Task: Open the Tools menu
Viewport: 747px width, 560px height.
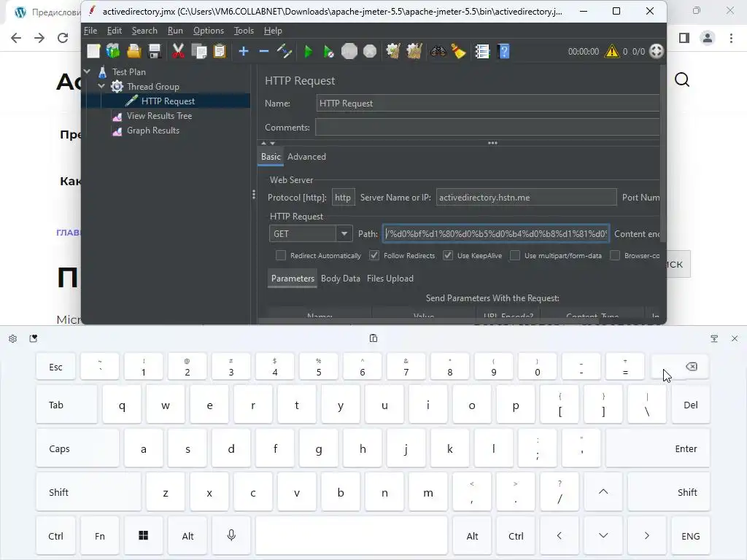Action: tap(244, 31)
